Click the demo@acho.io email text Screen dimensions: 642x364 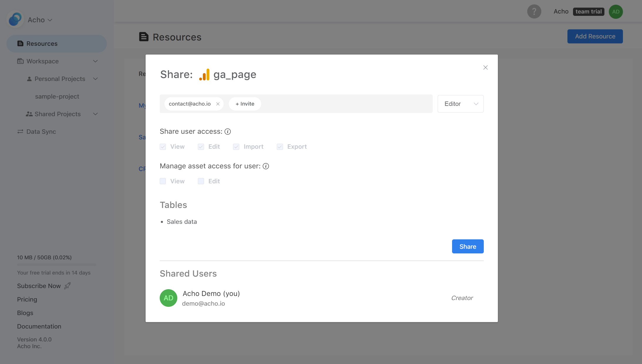pyautogui.click(x=203, y=304)
